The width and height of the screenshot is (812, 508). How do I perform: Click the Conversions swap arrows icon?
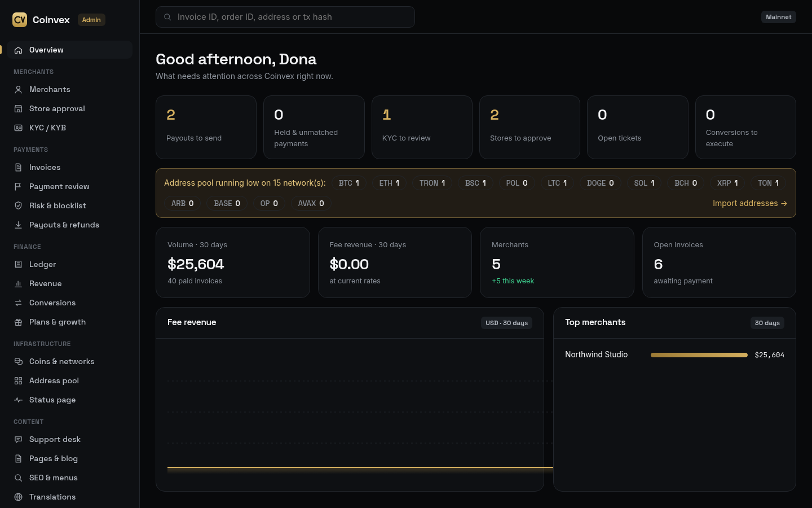tap(19, 303)
